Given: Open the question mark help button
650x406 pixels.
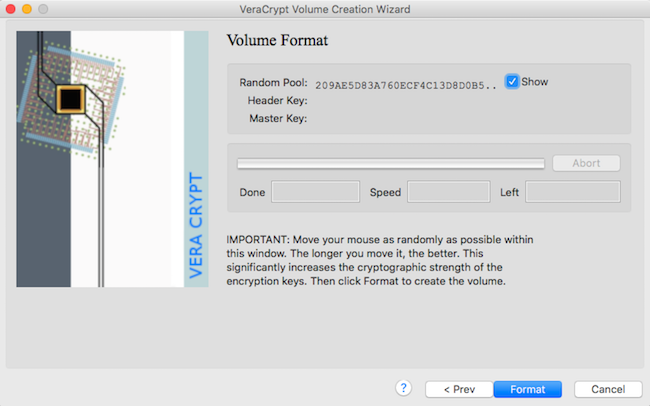Looking at the screenshot, I should click(x=403, y=388).
